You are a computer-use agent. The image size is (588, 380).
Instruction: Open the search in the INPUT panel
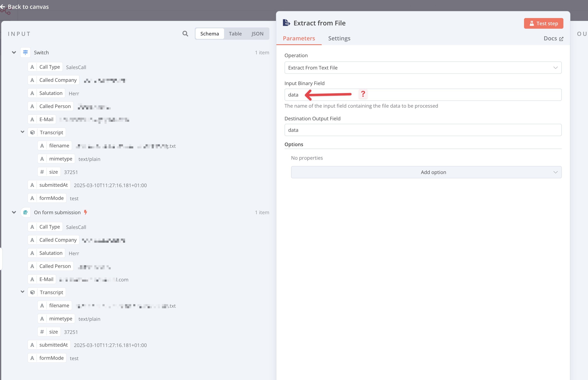(185, 34)
